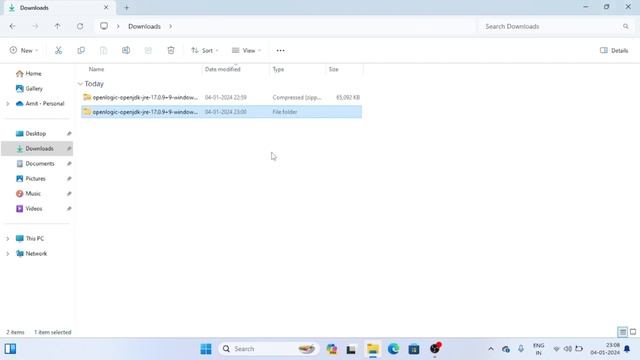
Task: Open the New item dropdown
Action: click(24, 50)
